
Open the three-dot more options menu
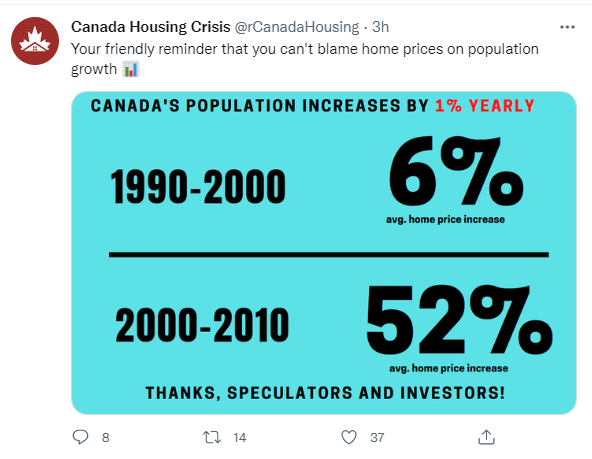click(x=567, y=27)
